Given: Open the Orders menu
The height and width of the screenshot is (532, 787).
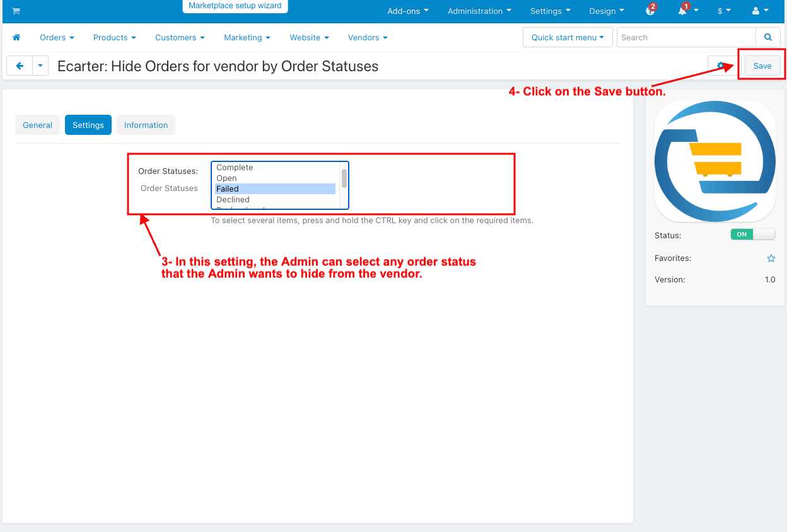Looking at the screenshot, I should [x=57, y=37].
